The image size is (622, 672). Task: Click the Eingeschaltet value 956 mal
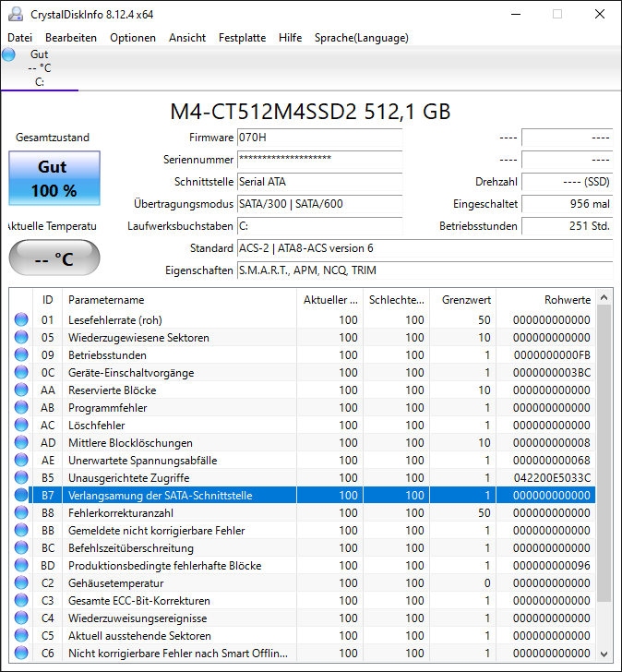568,204
